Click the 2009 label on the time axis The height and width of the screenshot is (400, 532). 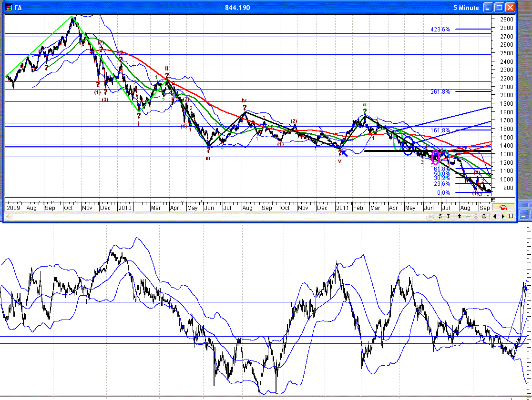click(13, 208)
